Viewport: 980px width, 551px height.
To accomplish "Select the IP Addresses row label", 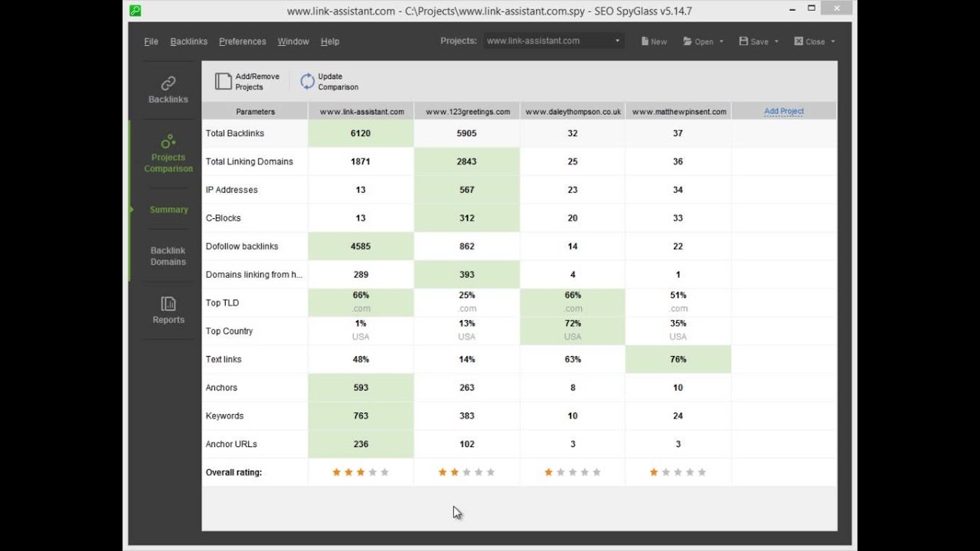I will (231, 190).
